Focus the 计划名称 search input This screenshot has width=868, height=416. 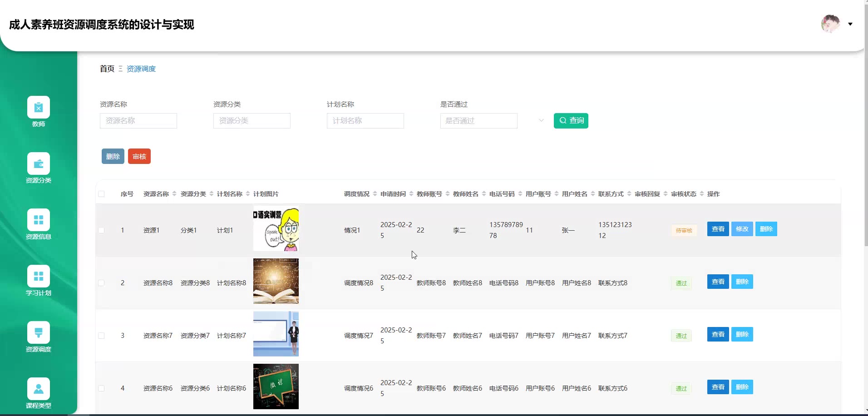365,121
